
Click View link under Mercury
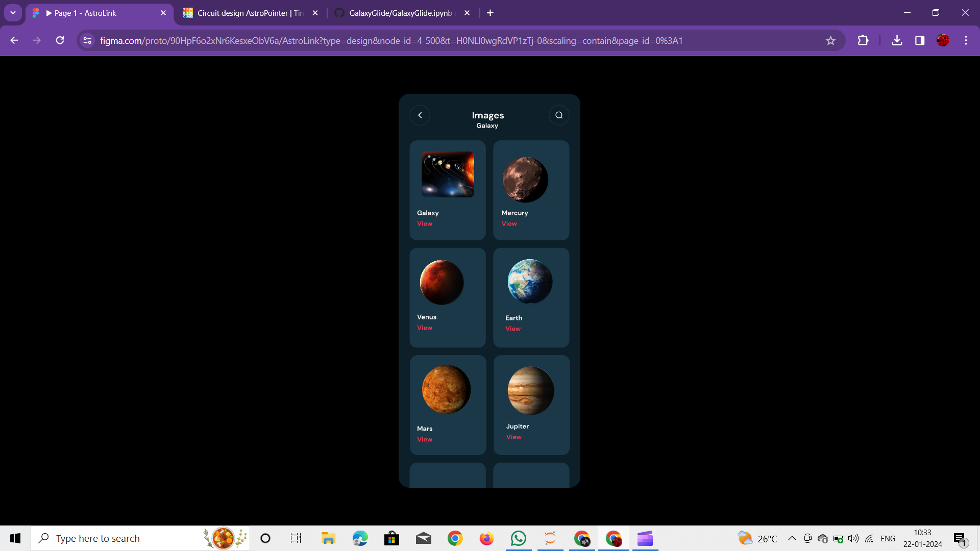coord(509,224)
